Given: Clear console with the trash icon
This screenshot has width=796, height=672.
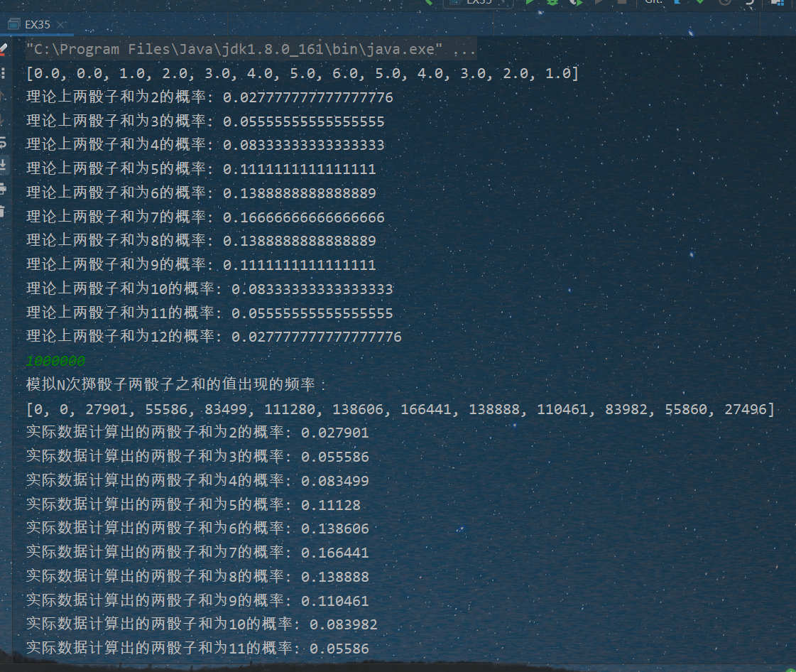Looking at the screenshot, I should click(3, 212).
